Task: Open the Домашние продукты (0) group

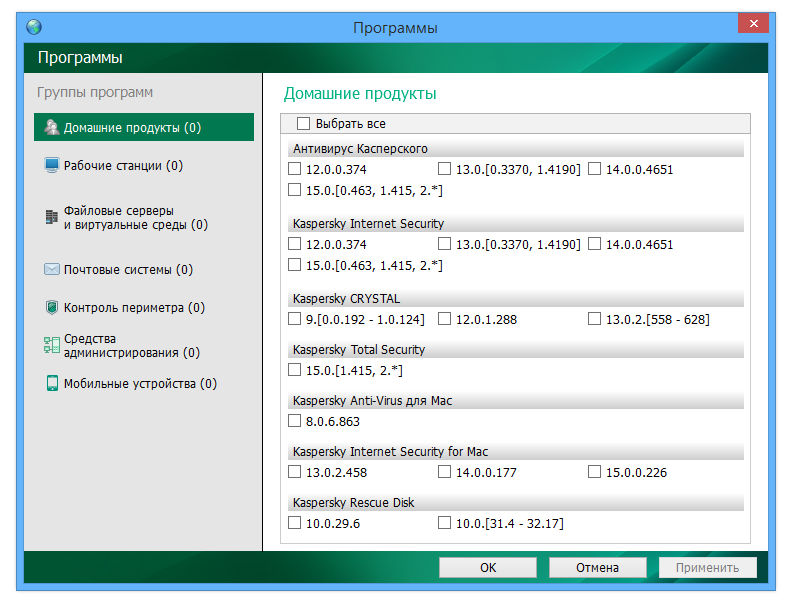Action: click(144, 127)
